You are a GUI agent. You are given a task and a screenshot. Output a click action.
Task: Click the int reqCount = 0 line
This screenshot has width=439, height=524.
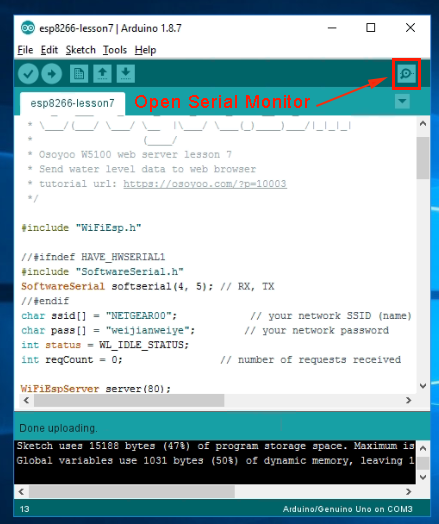[72, 360]
